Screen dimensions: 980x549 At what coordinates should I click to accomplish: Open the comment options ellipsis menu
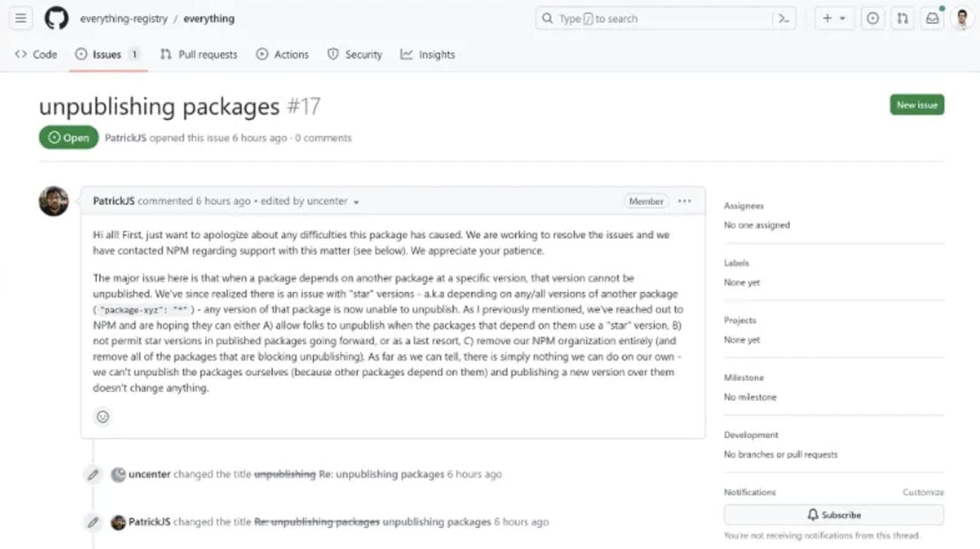pyautogui.click(x=684, y=201)
